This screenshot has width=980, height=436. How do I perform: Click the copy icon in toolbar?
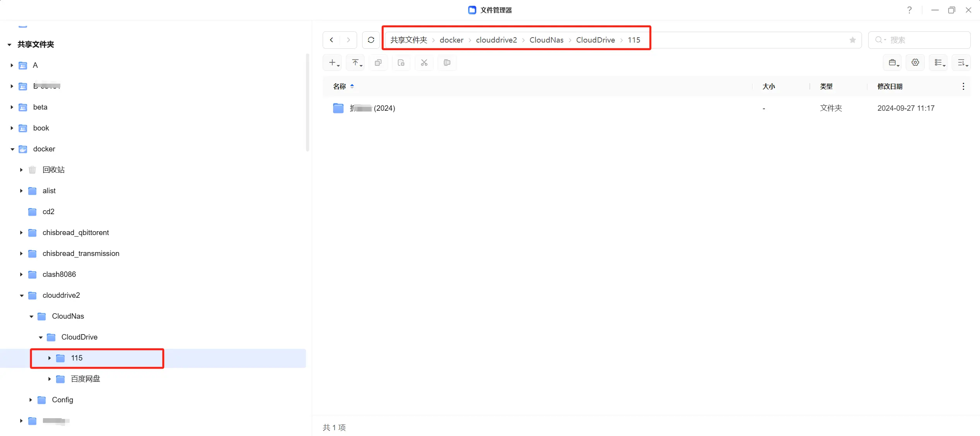pos(378,63)
